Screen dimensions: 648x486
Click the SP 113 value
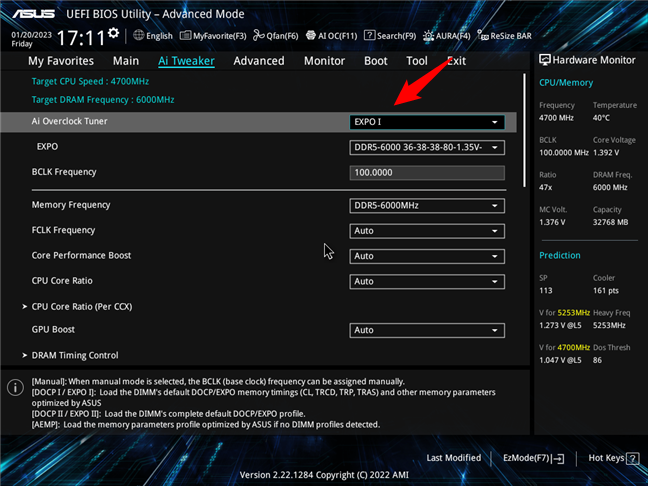pos(546,291)
